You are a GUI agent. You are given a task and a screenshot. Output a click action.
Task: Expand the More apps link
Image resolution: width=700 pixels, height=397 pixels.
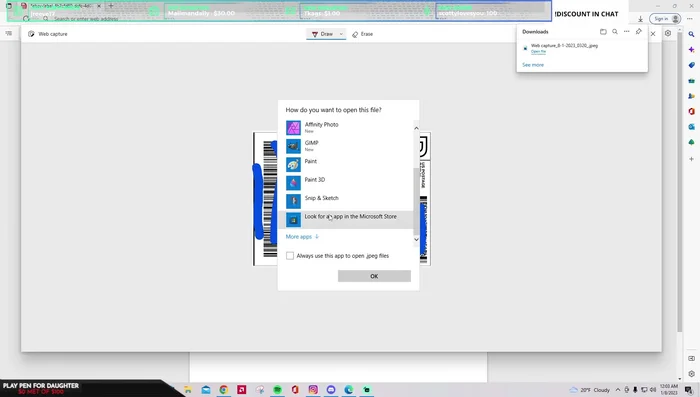point(302,237)
